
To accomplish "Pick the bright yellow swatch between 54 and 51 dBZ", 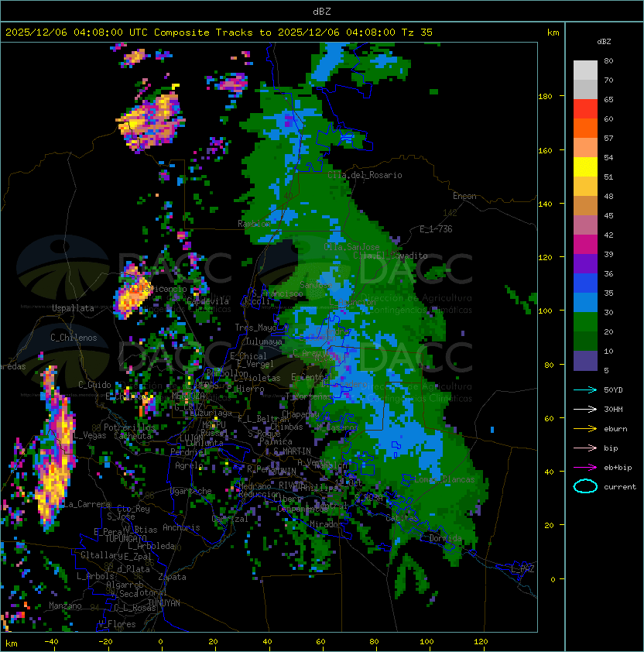I will click(x=585, y=167).
